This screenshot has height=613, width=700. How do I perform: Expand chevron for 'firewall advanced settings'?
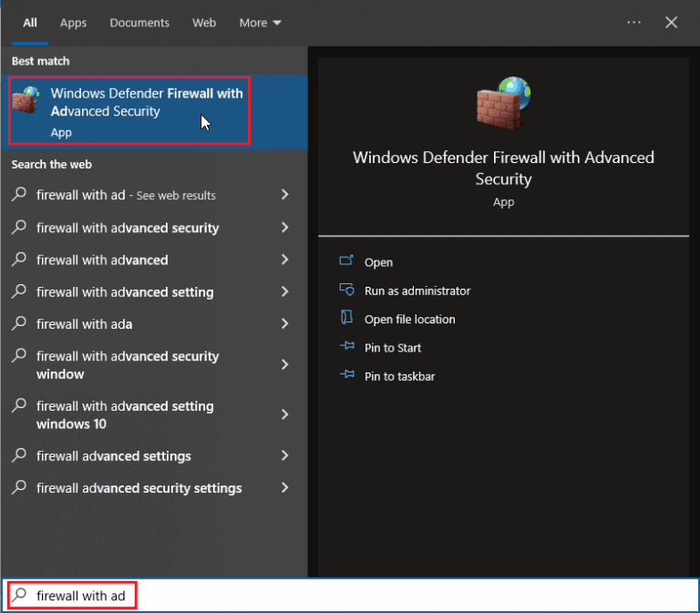point(284,455)
